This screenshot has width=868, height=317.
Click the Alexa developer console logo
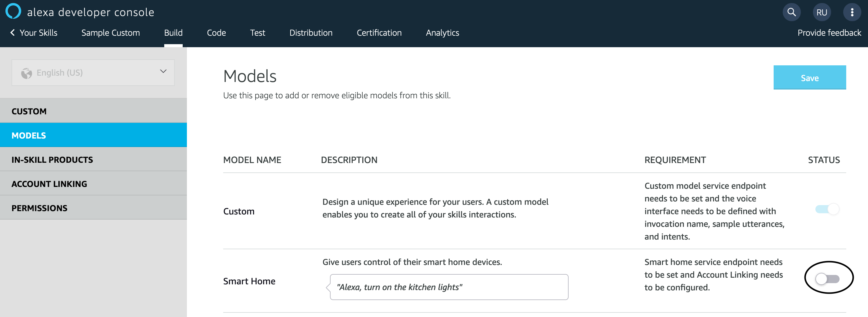14,11
